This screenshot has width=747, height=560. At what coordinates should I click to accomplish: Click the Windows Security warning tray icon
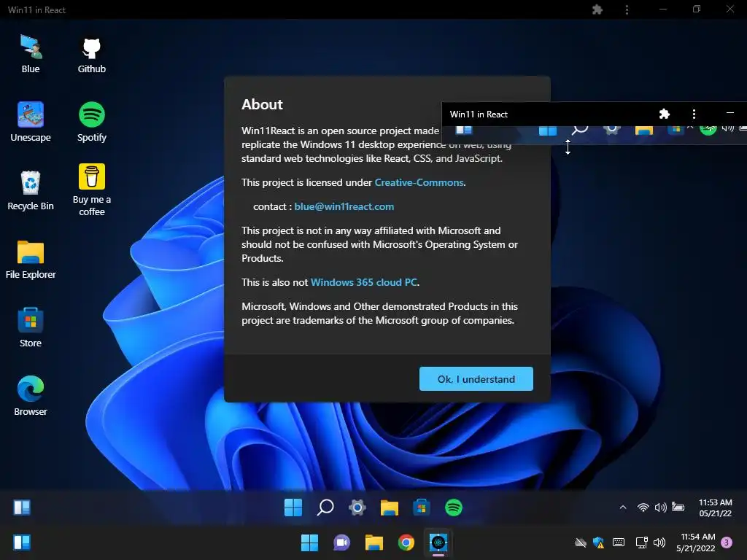tap(599, 542)
